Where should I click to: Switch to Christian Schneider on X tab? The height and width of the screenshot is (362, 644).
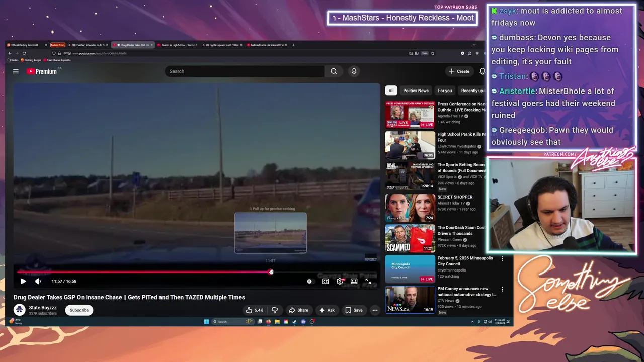[x=89, y=45]
